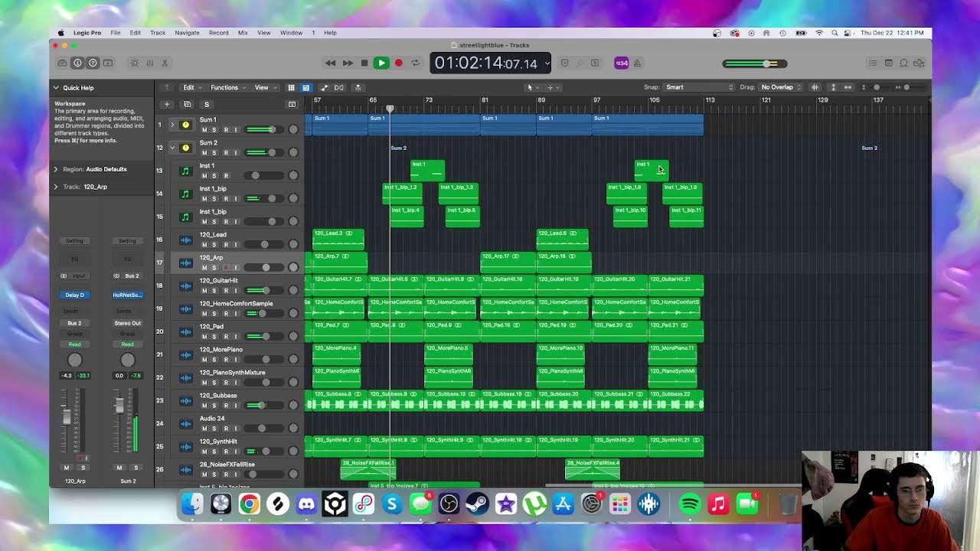Open the Window menu
The height and width of the screenshot is (551, 980).
(291, 33)
